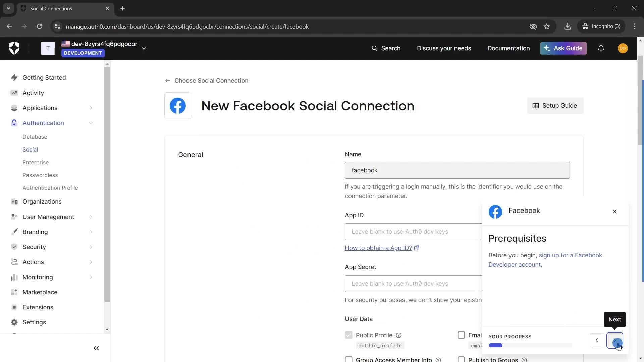Select the Social menu item
This screenshot has height=362, width=644.
click(30, 149)
